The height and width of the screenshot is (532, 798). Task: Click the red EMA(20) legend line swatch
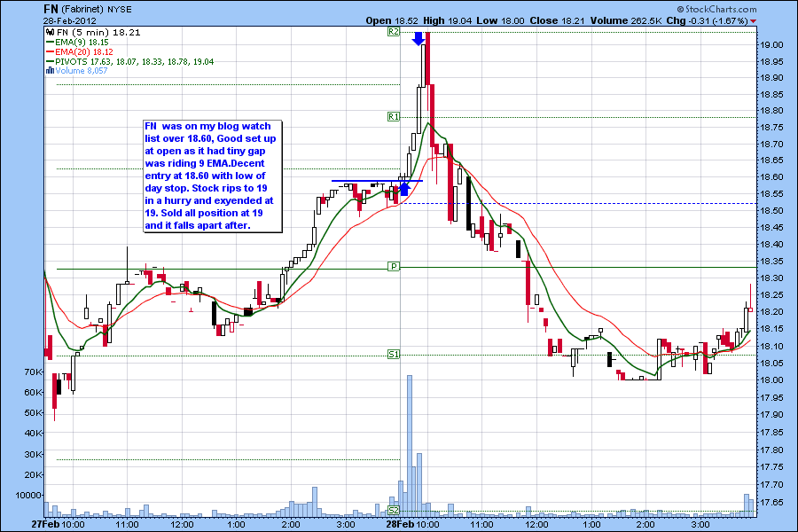click(50, 52)
